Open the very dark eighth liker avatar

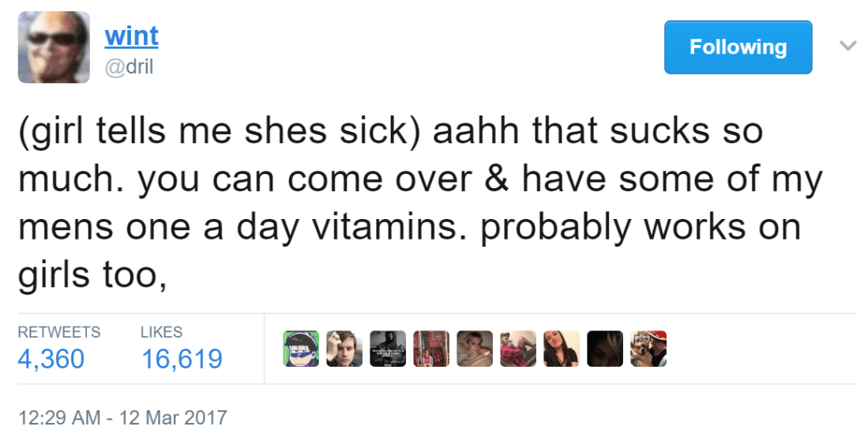click(x=605, y=349)
